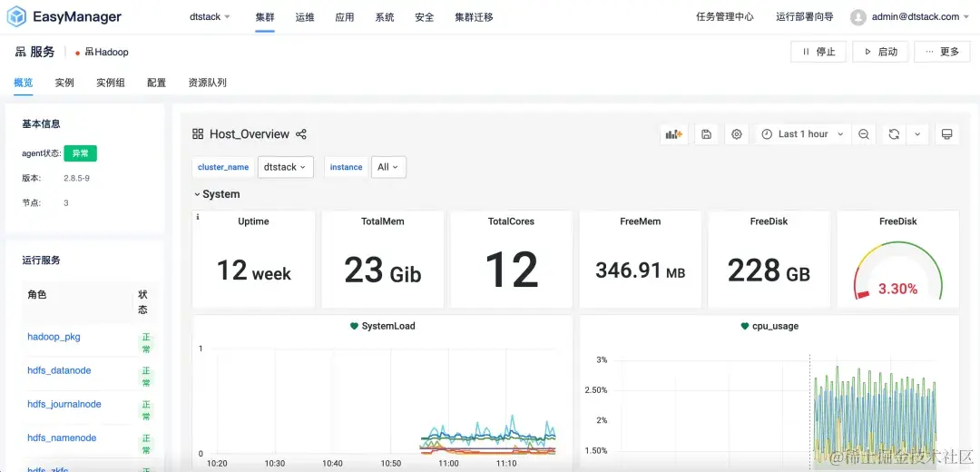Click the SystemLoad heart alert icon
Viewport: 980px width, 472px height.
[355, 326]
